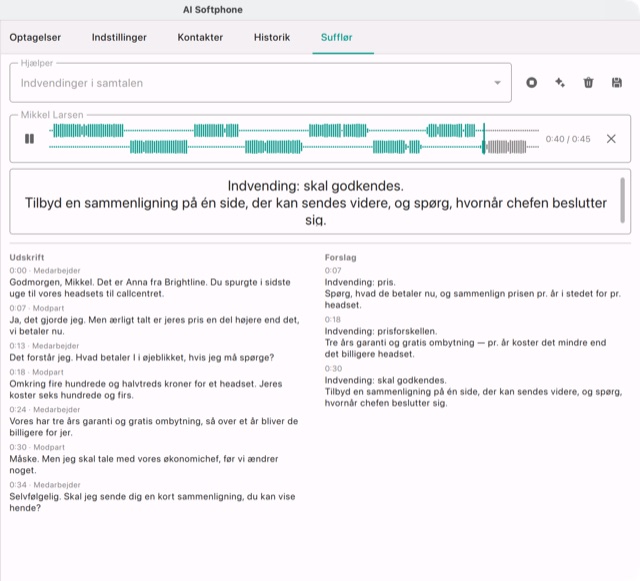Jump to the gray unplayed waveform segment
640x581 pixels.
[507, 147]
